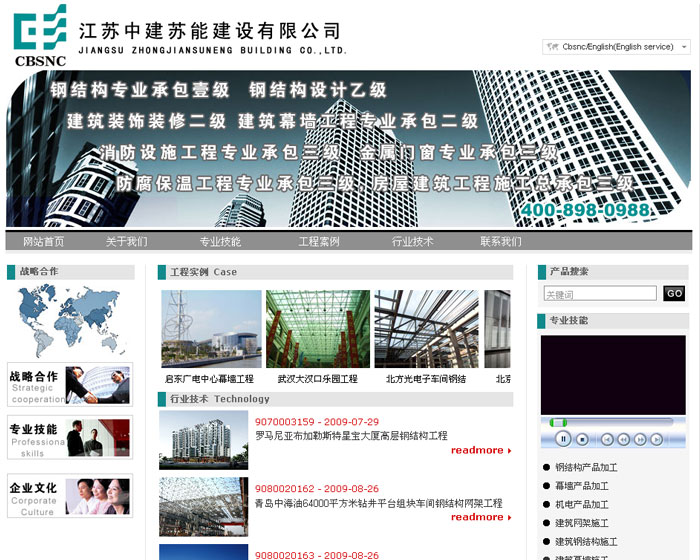
Task: Open 罗马尼亚布加勒斯特星宝大厦高层钢结构工程 article
Action: tap(351, 436)
